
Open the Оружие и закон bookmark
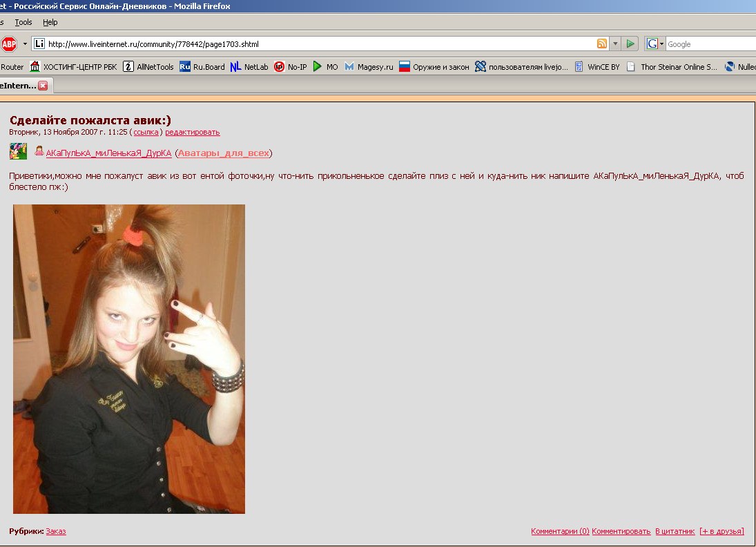pos(434,67)
